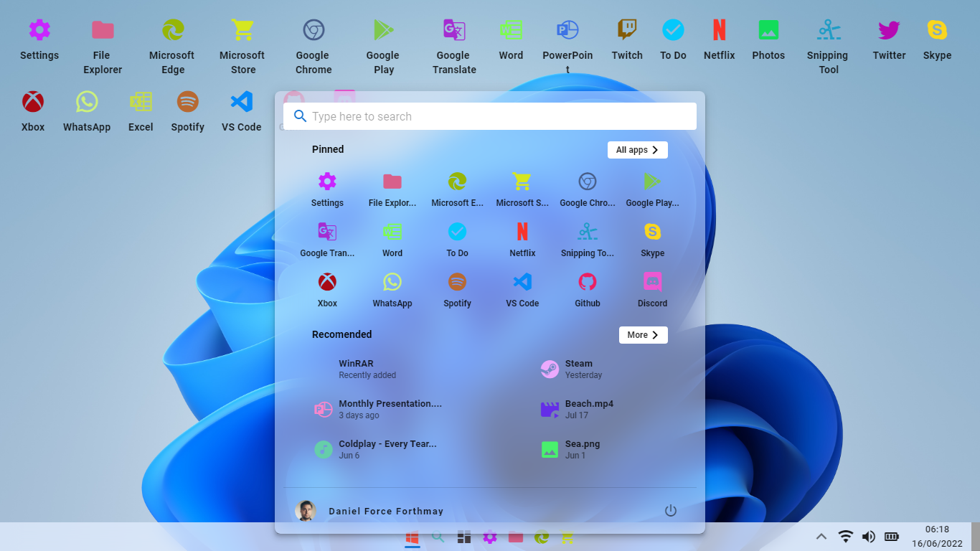Screen dimensions: 980x551
Task: Expand the All apps list
Action: coord(638,150)
